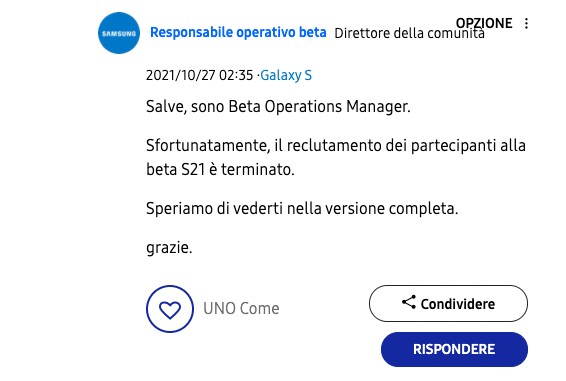This screenshot has height=381, width=566.
Task: Click the word 'UNO' like counter
Action: pyautogui.click(x=219, y=308)
